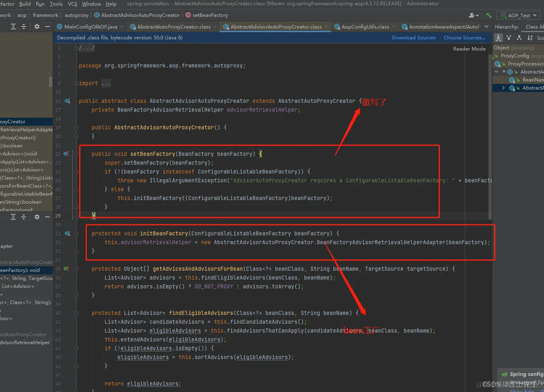Fold the constructor at line 19
544x392 pixels.
[x=76, y=127]
